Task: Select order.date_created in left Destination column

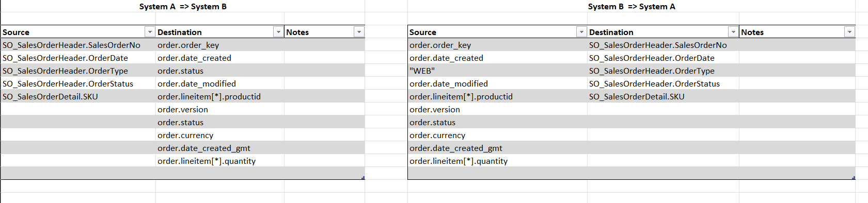Action: click(220, 58)
